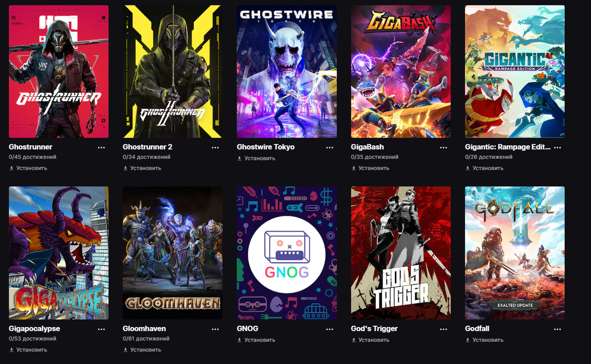The width and height of the screenshot is (591, 364).
Task: Open the three-dot menu for Godfall
Action: coord(558,329)
